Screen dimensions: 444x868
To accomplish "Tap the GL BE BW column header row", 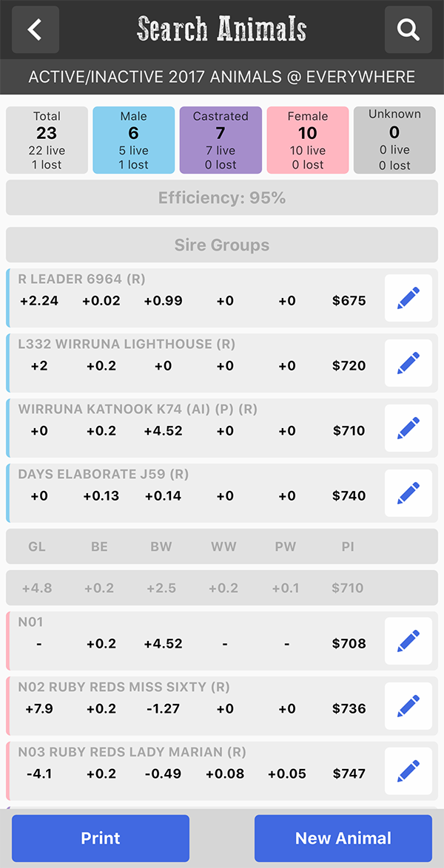I will coord(222,546).
